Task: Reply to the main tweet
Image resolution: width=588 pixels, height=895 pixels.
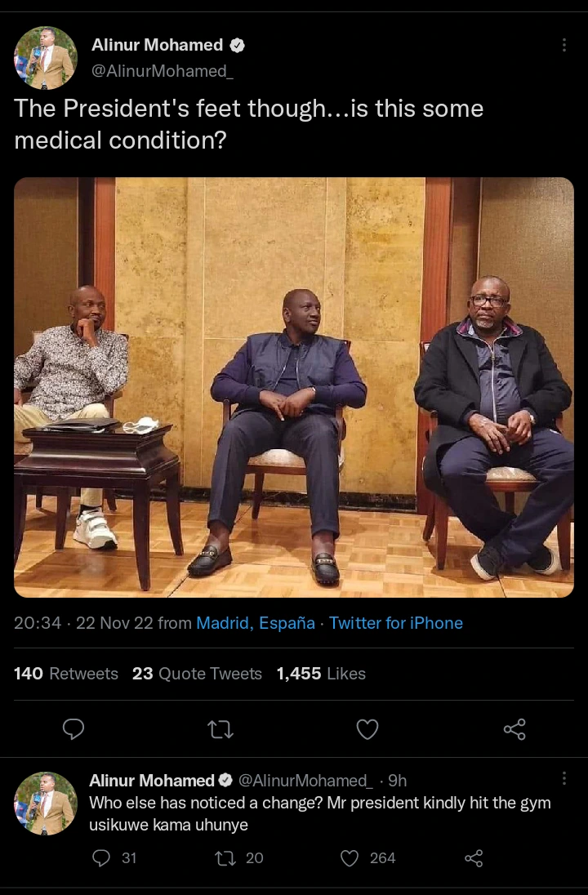Action: pyautogui.click(x=73, y=728)
